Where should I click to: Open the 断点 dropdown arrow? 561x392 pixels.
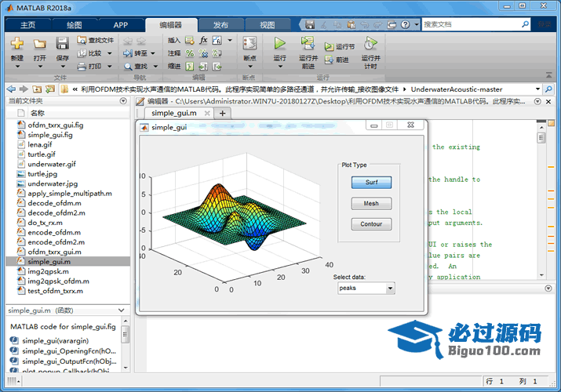coord(250,67)
